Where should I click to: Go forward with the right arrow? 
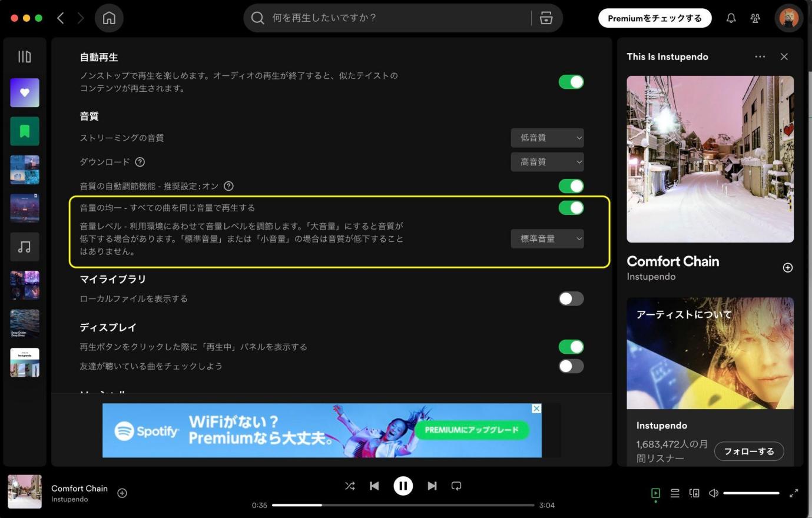[81, 18]
